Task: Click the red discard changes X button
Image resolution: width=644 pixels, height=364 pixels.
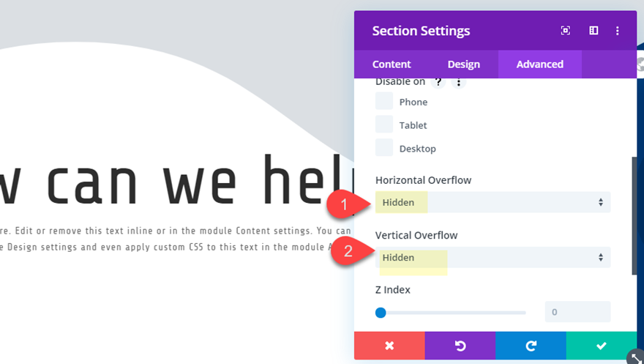Action: [389, 346]
